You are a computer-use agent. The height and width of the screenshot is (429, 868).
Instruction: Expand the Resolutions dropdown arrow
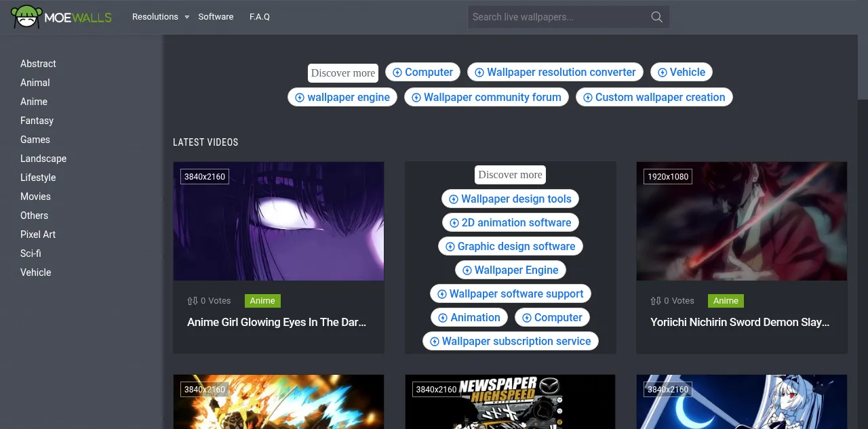[x=186, y=17]
